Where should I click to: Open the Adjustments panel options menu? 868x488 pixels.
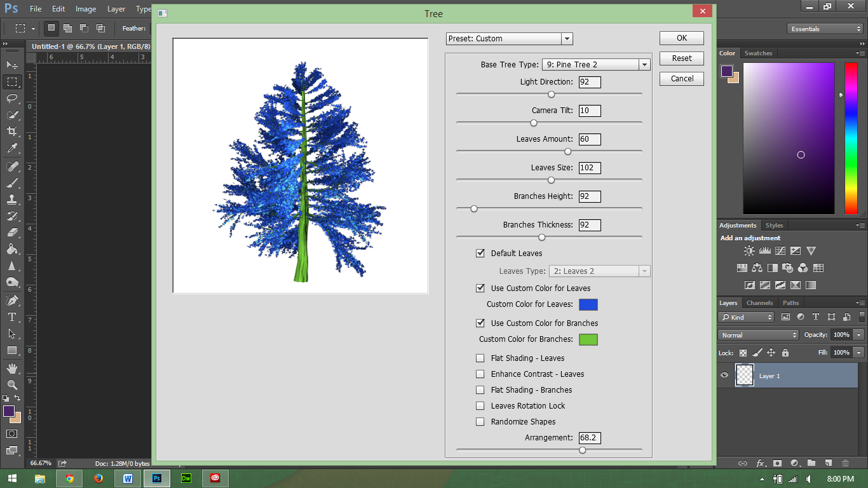click(861, 226)
